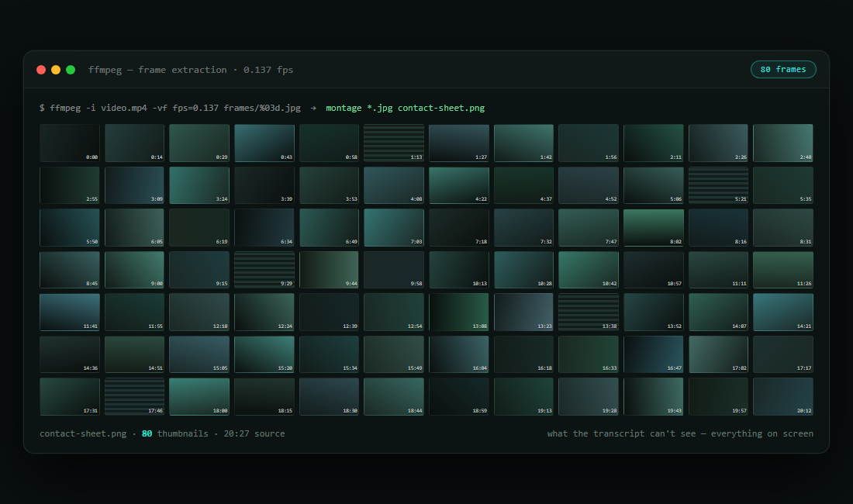The image size is (853, 504).
Task: Select the thumbnail stamped 15:20
Action: pos(264,354)
